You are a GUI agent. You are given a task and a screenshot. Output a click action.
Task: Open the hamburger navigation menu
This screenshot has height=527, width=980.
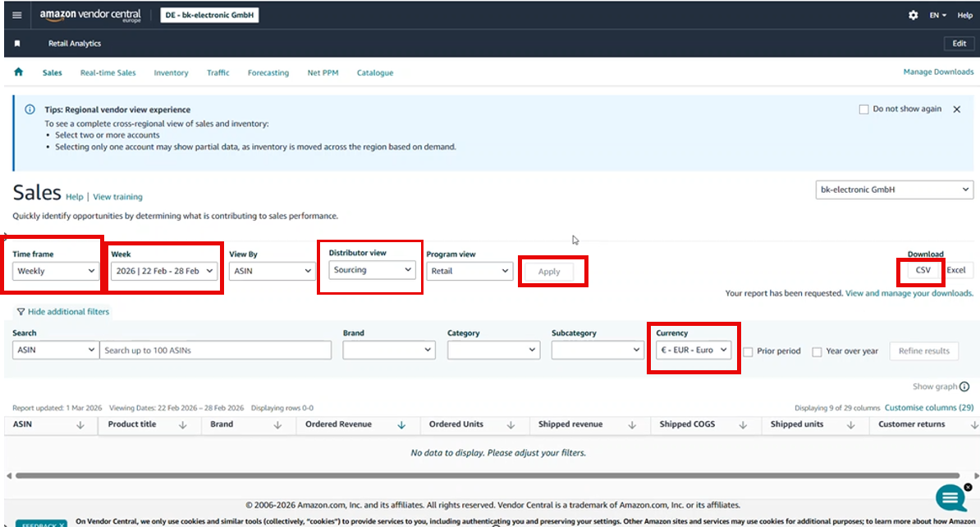(x=17, y=16)
